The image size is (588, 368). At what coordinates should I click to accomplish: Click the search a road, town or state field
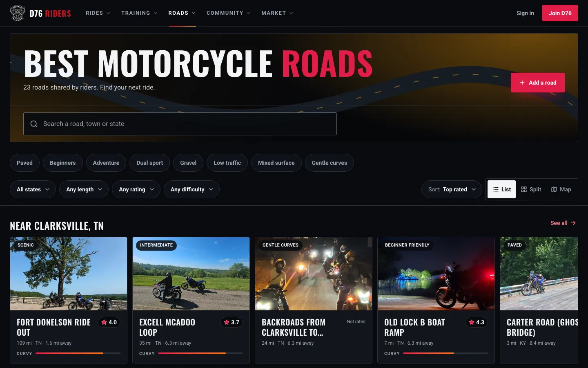[180, 124]
